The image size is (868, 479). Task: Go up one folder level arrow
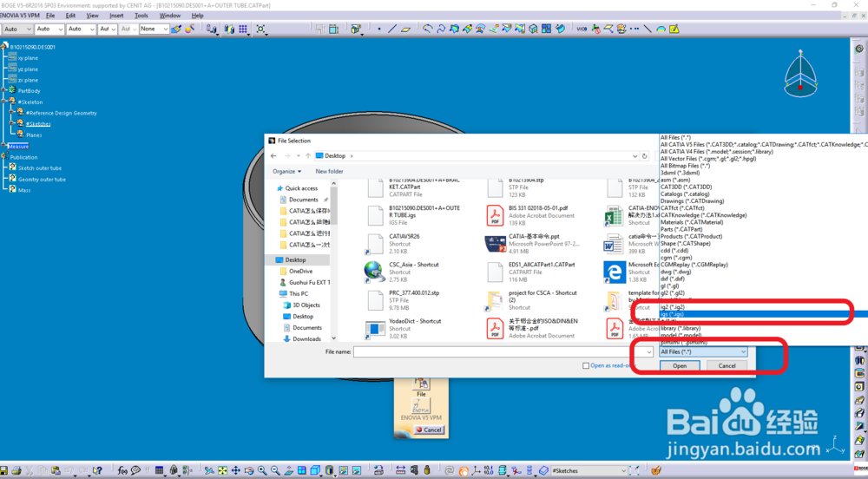click(308, 156)
